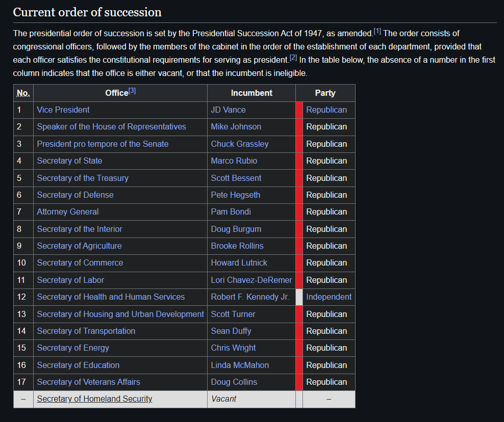Screen dimensions: 504x422
Task: Open the Secretary of Energy link
Action: pyautogui.click(x=72, y=348)
